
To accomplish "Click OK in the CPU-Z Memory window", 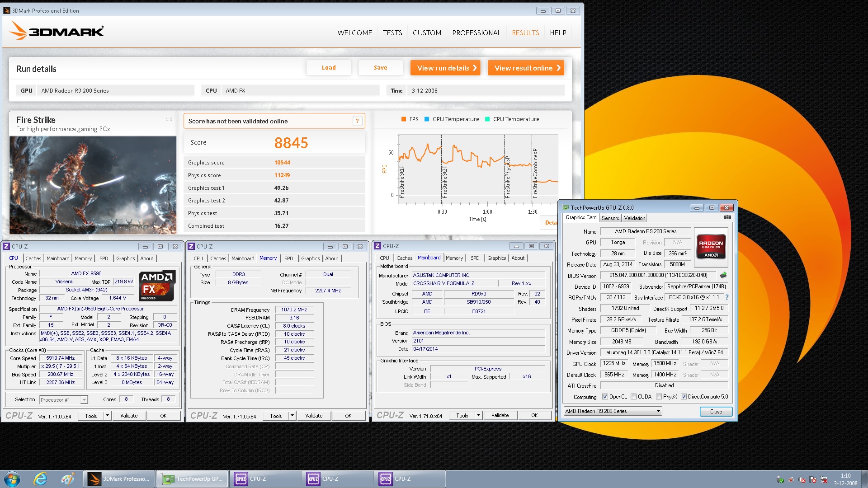I will (348, 416).
